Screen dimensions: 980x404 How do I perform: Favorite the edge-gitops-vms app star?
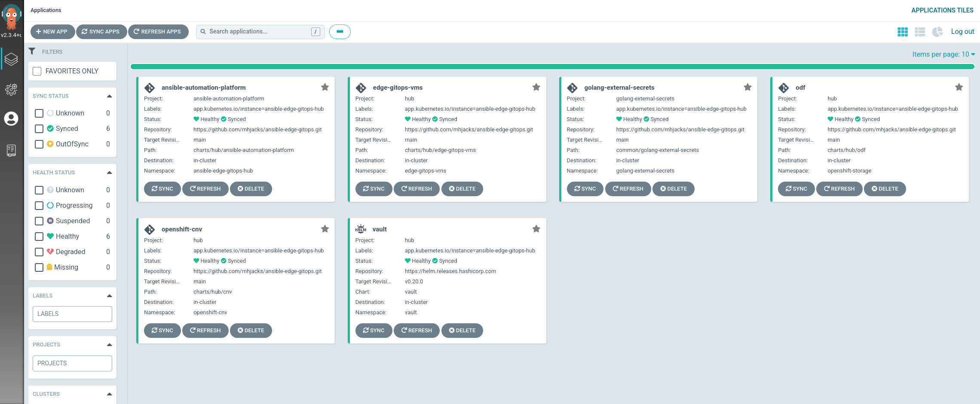tap(536, 87)
